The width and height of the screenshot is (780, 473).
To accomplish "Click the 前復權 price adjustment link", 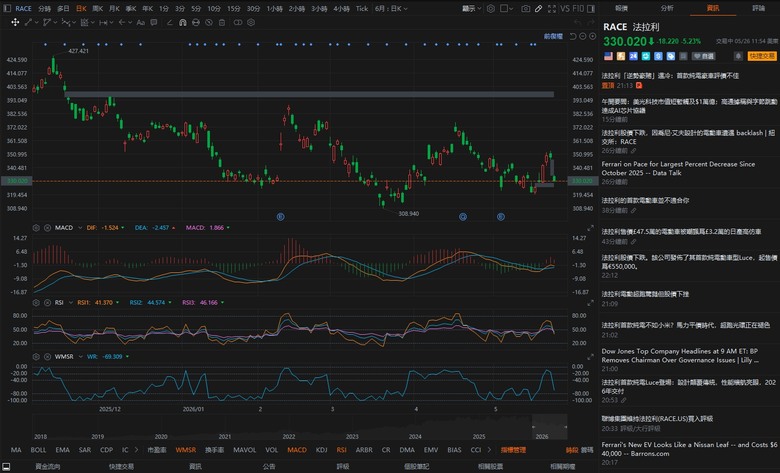I will tap(553, 36).
